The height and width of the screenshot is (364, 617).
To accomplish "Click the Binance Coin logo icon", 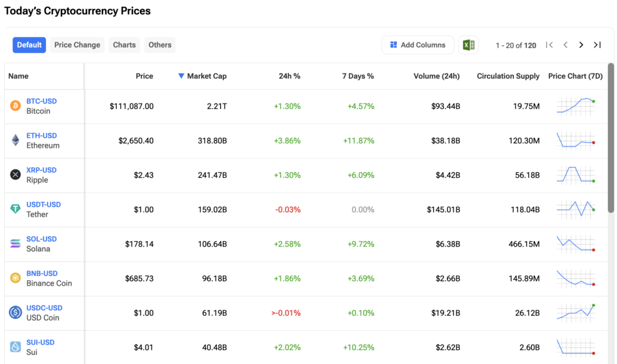I will pos(15,278).
